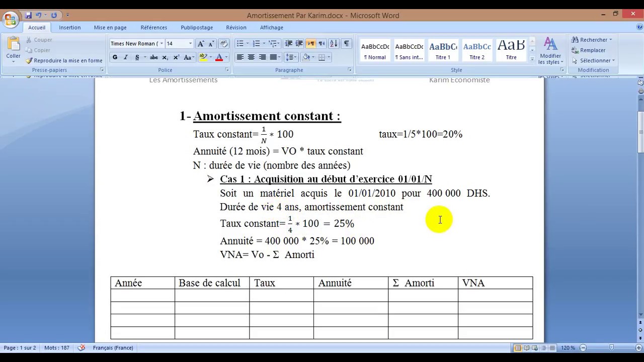Expand the numbered list options arrow
The image size is (644, 362).
pyautogui.click(x=264, y=44)
